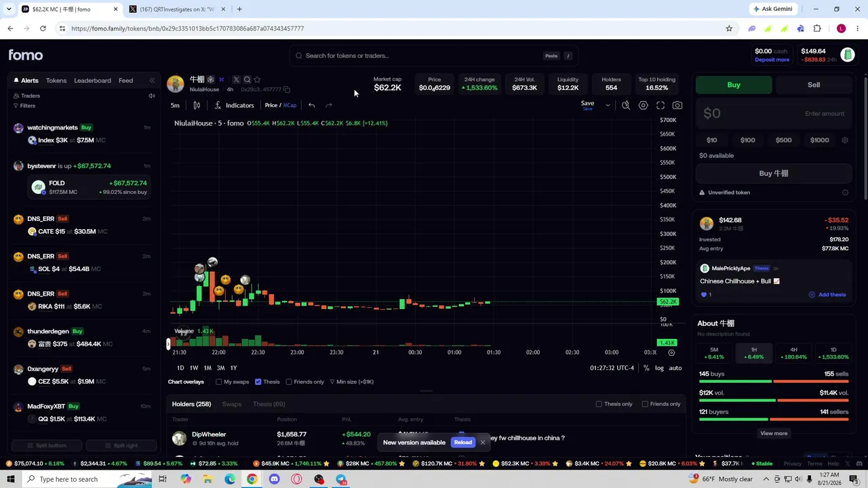The image size is (868, 488).
Task: Click the Reload button in notice
Action: tap(463, 443)
